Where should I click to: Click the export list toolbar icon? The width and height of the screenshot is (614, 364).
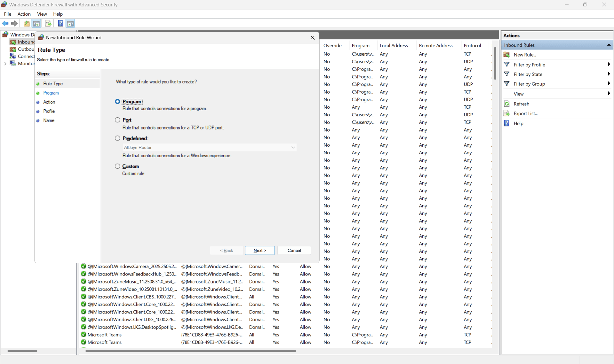tap(48, 23)
